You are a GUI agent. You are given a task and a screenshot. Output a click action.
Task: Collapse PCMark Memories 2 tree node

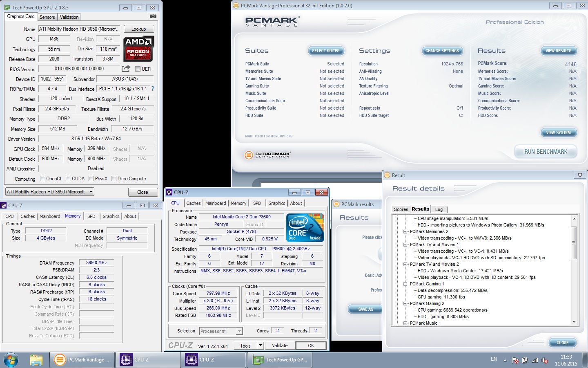(x=405, y=231)
